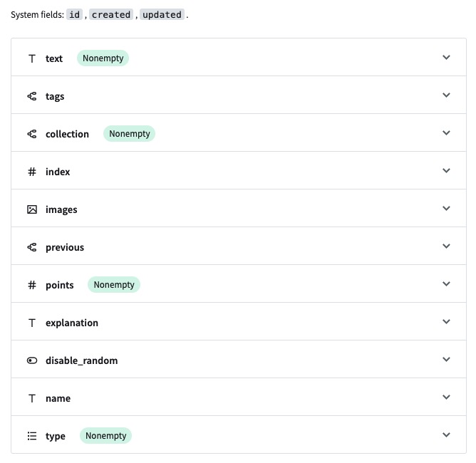Select the explanation field row
The height and width of the screenshot is (463, 476).
coord(239,321)
